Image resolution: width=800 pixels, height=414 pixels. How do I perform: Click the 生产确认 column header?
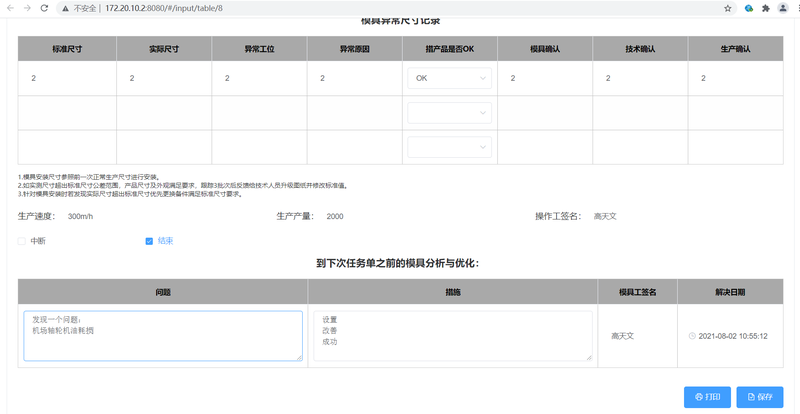click(x=736, y=49)
